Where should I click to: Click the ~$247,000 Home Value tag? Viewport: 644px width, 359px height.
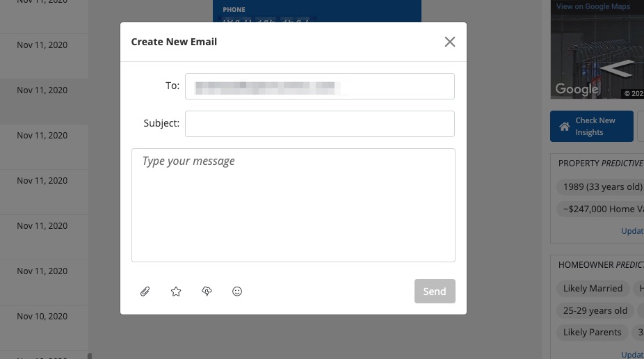(601, 209)
